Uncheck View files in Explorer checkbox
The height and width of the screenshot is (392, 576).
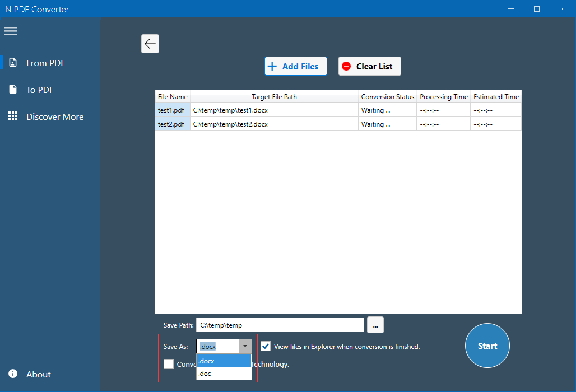coord(266,346)
